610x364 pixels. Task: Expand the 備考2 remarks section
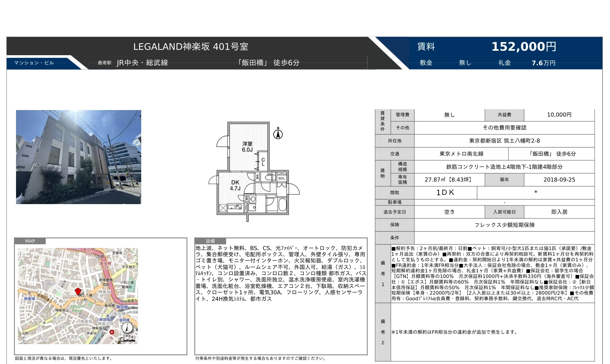pyautogui.click(x=383, y=332)
